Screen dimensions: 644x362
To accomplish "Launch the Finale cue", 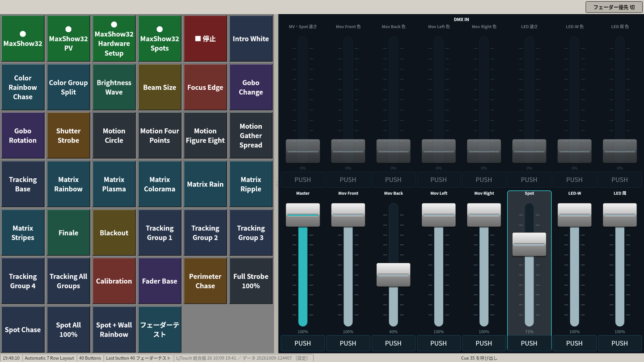I will coord(68,232).
